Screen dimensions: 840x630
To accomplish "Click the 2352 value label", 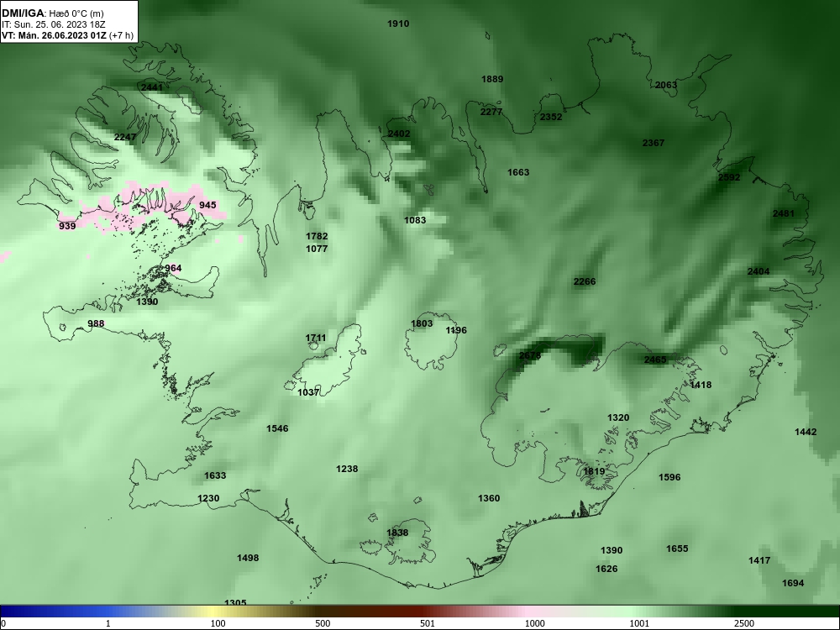I will (551, 117).
